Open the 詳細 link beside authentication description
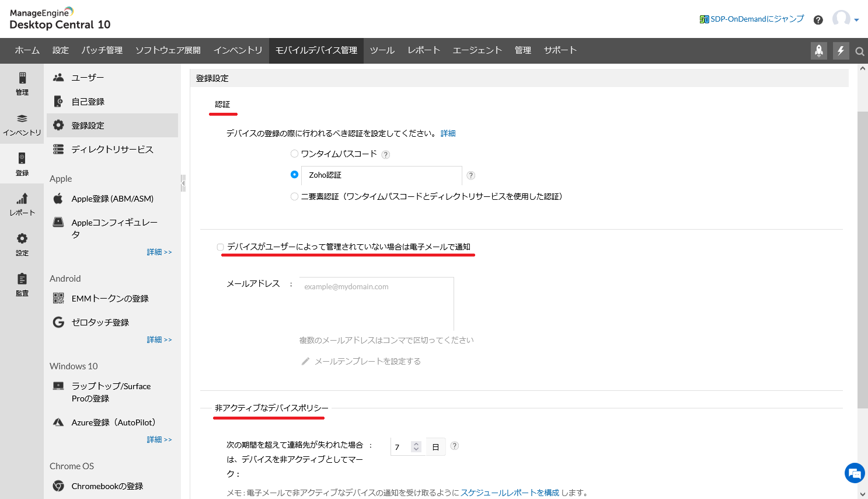The image size is (868, 499). coord(448,133)
